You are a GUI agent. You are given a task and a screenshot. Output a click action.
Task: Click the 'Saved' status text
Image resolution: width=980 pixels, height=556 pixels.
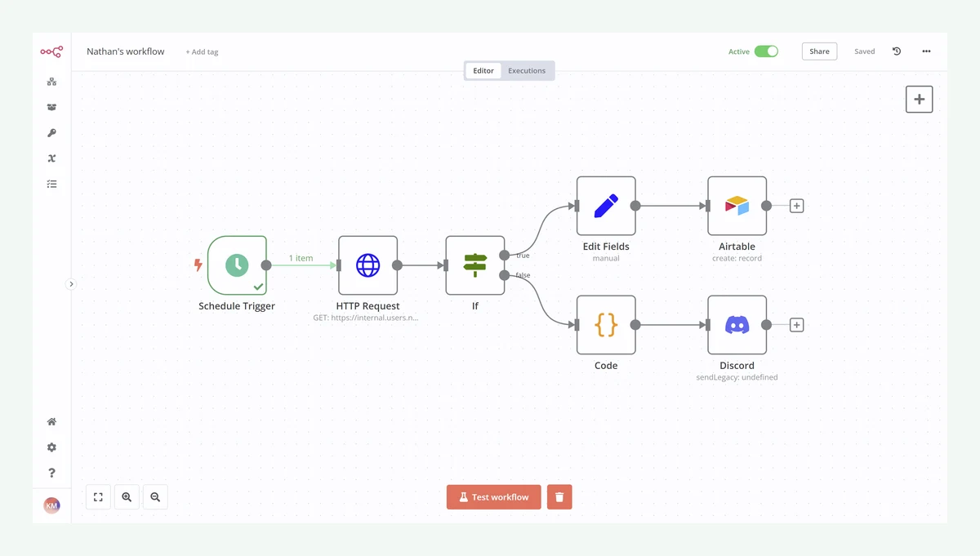tap(865, 51)
